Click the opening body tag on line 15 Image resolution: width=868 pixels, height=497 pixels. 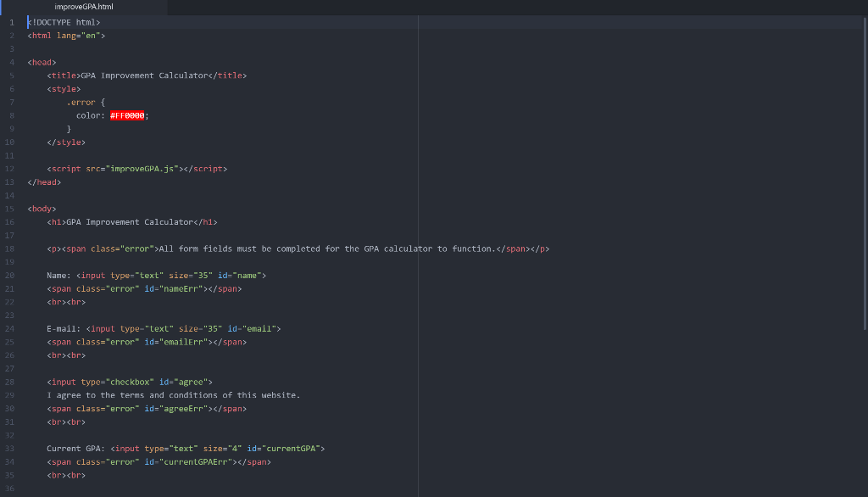point(41,208)
